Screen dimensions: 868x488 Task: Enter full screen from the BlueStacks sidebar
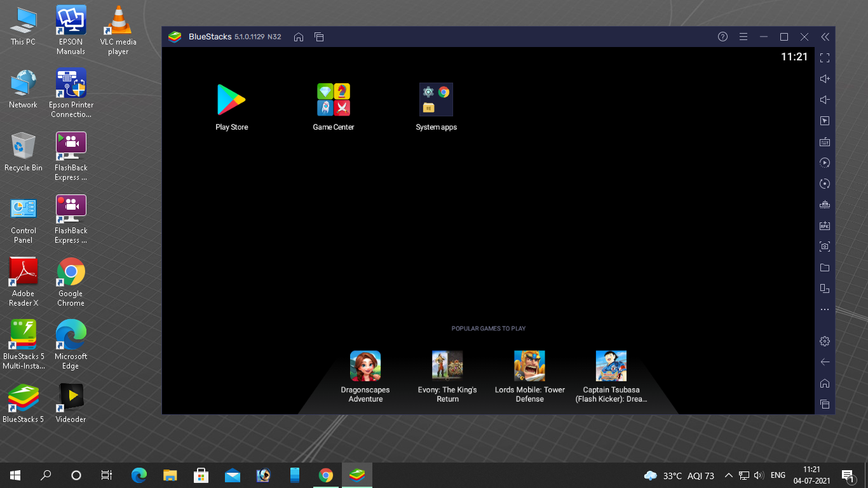825,58
